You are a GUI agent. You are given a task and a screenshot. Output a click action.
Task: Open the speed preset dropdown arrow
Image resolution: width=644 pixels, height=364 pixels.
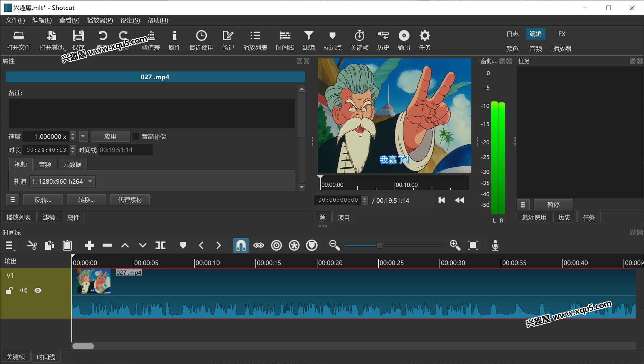click(83, 137)
